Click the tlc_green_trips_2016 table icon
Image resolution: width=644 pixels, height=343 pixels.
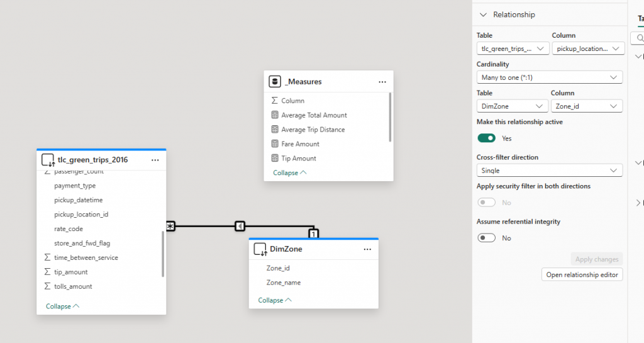click(x=48, y=160)
